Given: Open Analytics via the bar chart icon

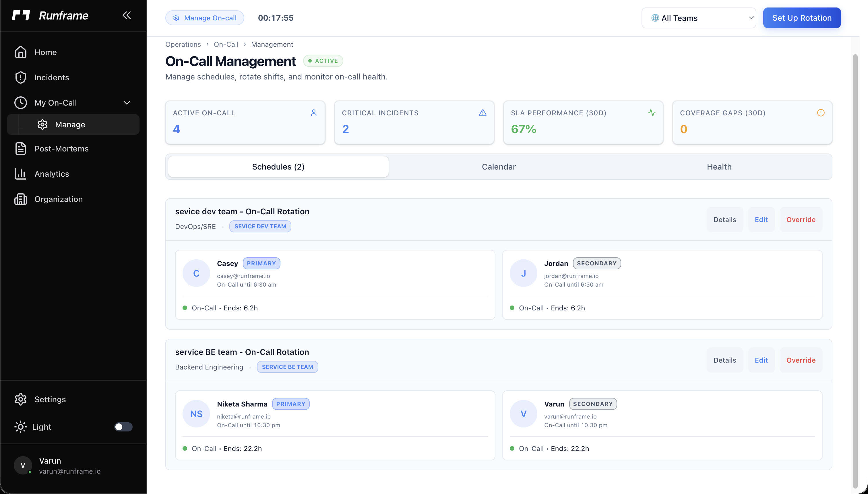Looking at the screenshot, I should click(x=20, y=174).
